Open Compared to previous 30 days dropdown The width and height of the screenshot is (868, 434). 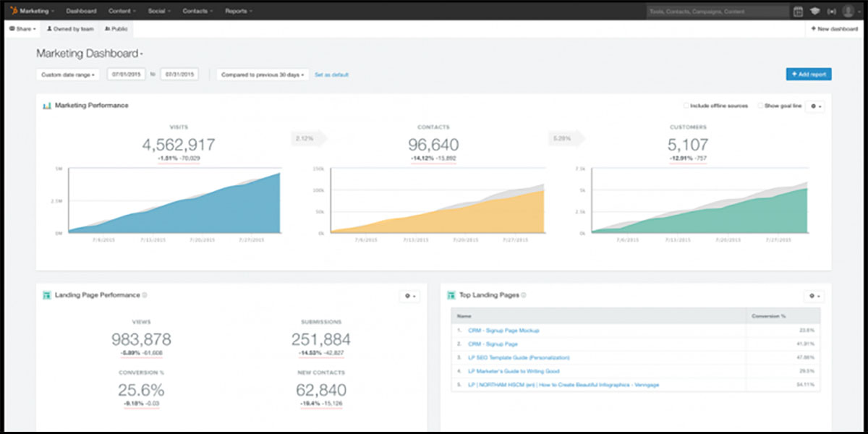pos(263,75)
